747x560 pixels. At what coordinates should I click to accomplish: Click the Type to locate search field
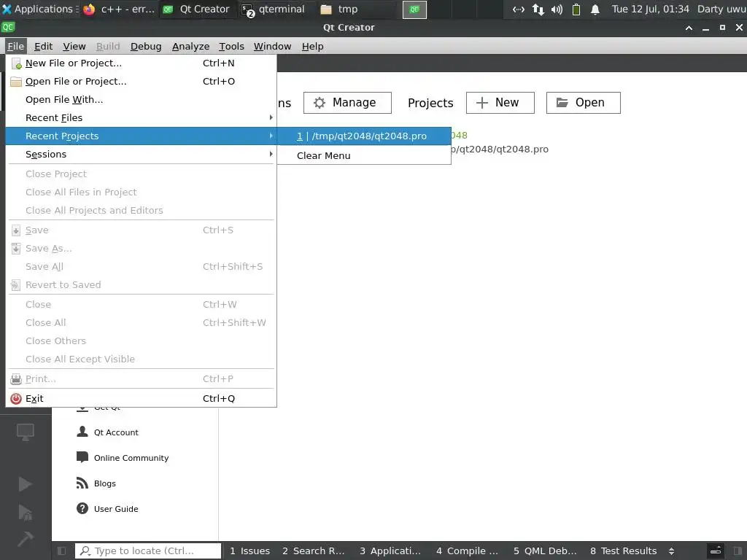point(148,551)
